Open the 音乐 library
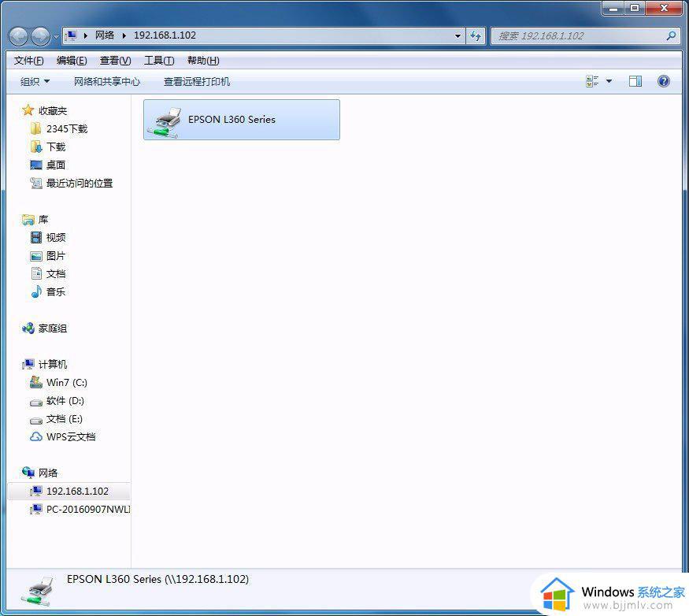Image resolution: width=689 pixels, height=616 pixels. [x=56, y=292]
